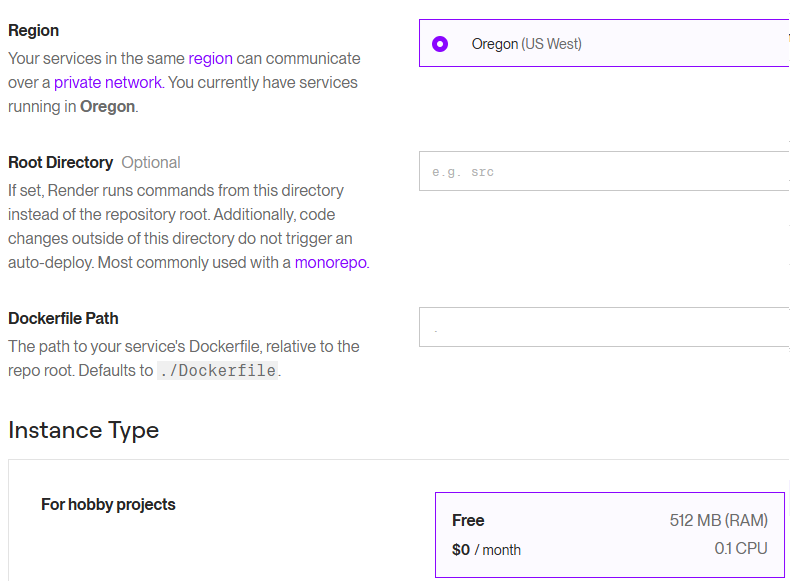790x581 pixels.
Task: Click the Instance Type heading
Action: tap(83, 430)
